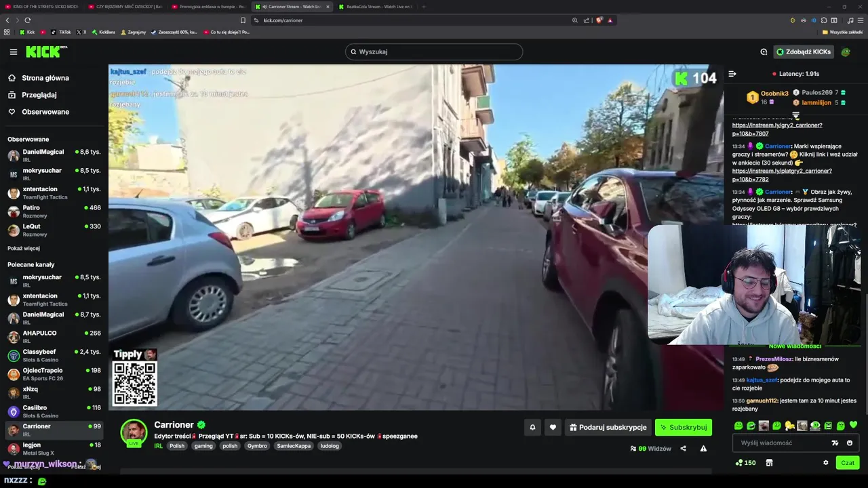Click the Gymbro tag
The image size is (868, 488).
(257, 446)
